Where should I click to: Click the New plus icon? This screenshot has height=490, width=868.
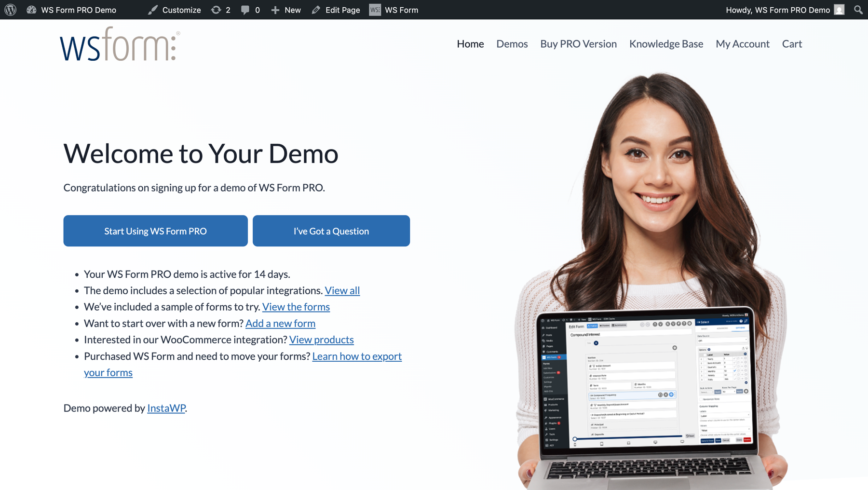pyautogui.click(x=275, y=10)
